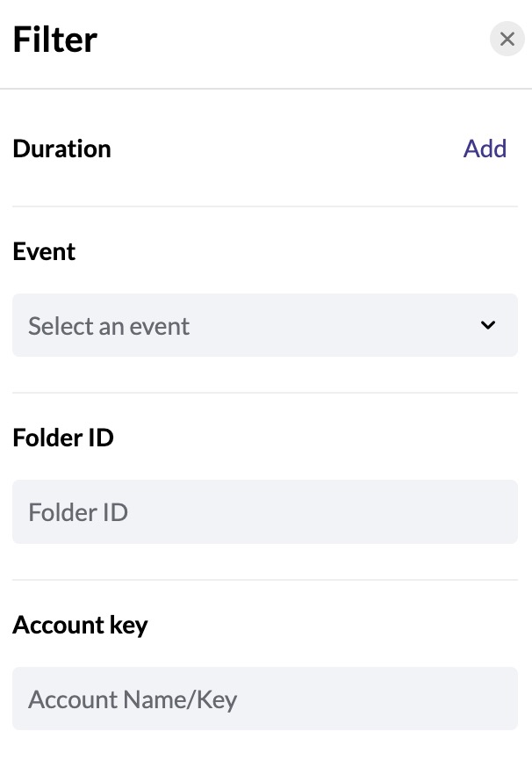Click the divider above Account key section
This screenshot has width=532, height=782.
265,580
